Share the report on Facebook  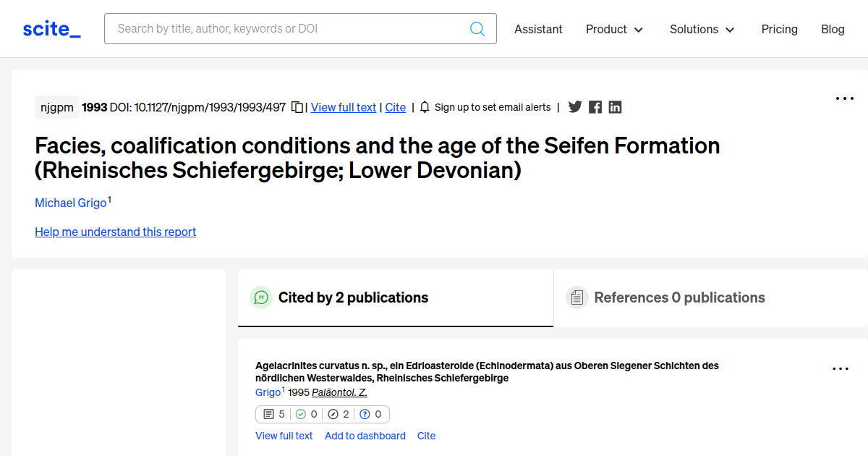tap(595, 106)
